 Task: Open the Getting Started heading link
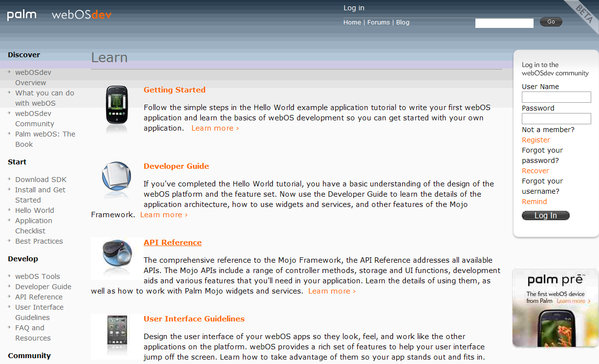(175, 90)
